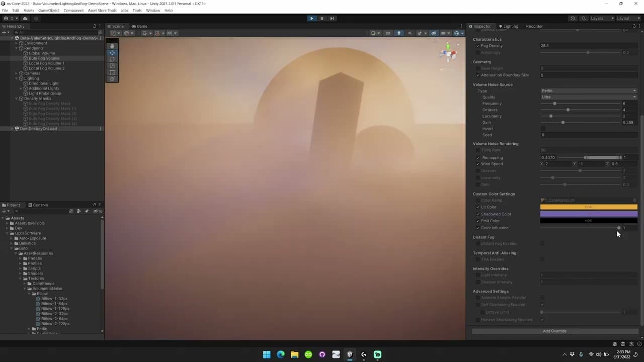Toggle 2D view mode in Scene

click(387, 33)
